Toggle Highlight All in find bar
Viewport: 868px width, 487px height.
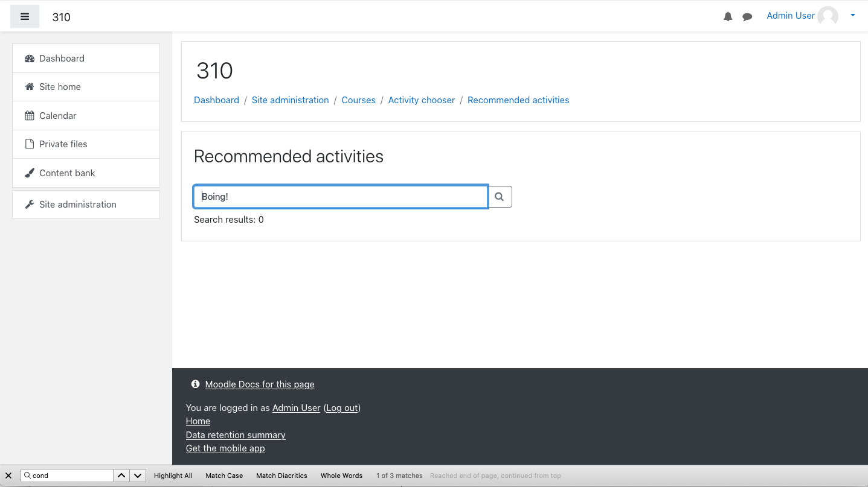[173, 476]
